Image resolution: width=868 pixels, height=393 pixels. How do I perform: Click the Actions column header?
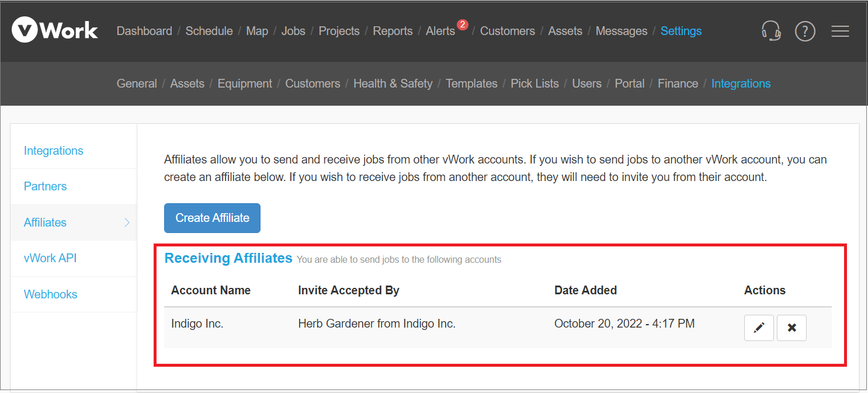[765, 290]
